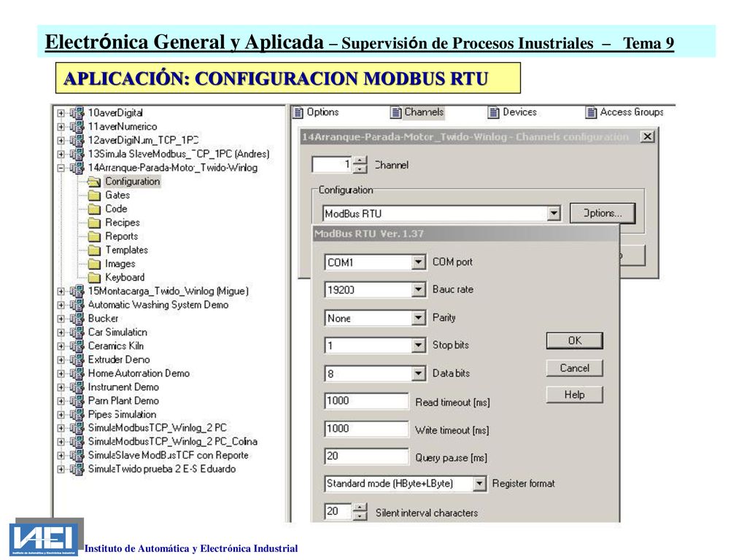
Task: Switch to the Access Groups tab
Action: 624,112
